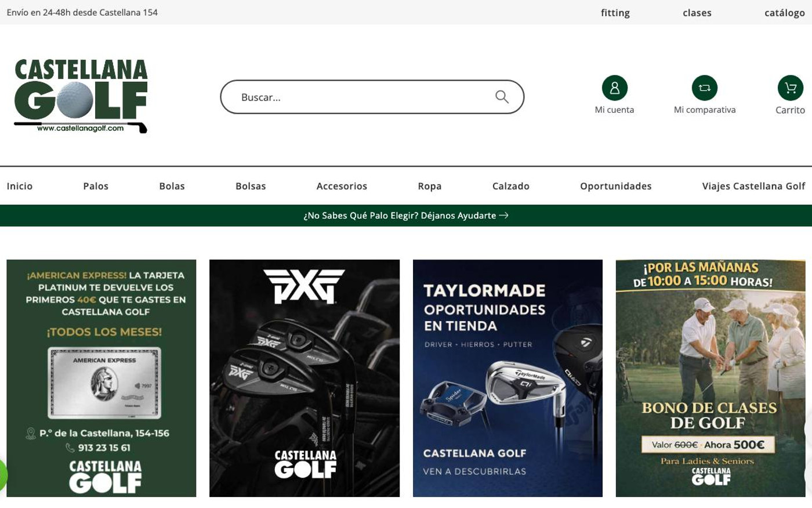
Task: Click the Mi comparativa label
Action: [x=704, y=110]
